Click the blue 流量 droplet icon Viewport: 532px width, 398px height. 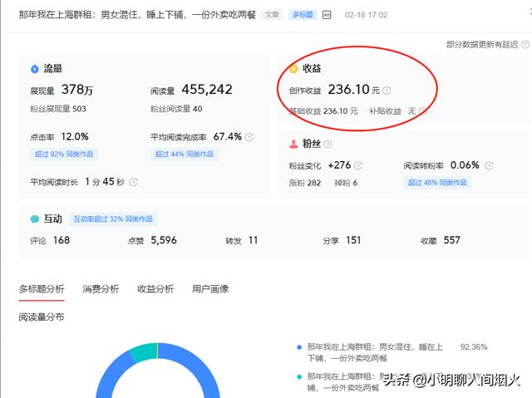click(35, 69)
